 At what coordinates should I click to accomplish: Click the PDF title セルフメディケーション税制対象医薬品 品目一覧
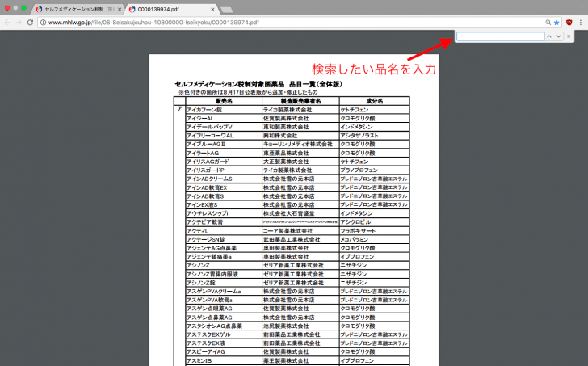point(258,84)
